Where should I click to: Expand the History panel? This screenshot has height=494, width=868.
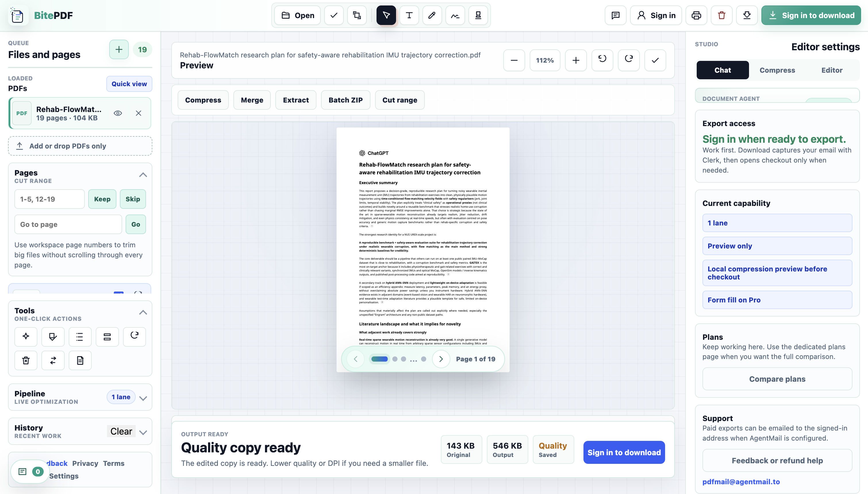143,432
